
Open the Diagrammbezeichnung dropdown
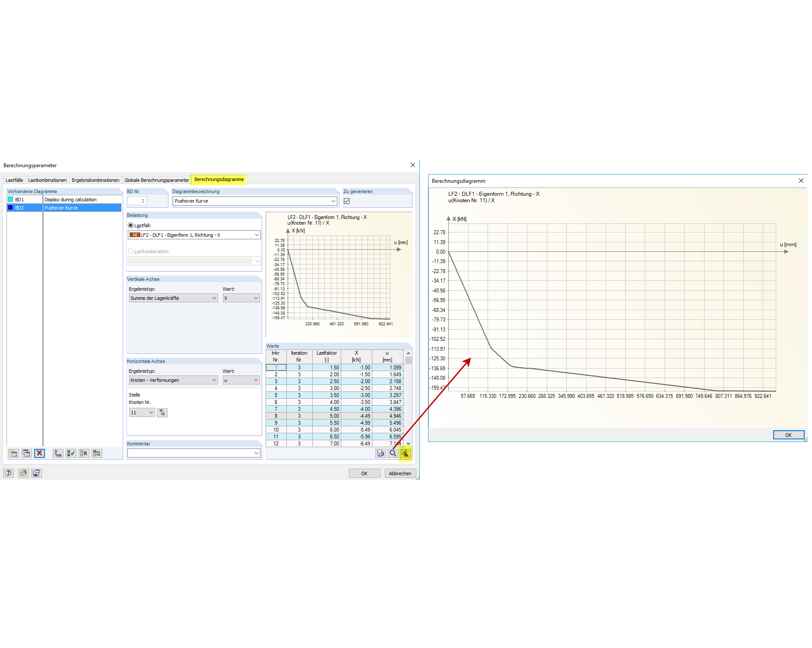pos(333,201)
